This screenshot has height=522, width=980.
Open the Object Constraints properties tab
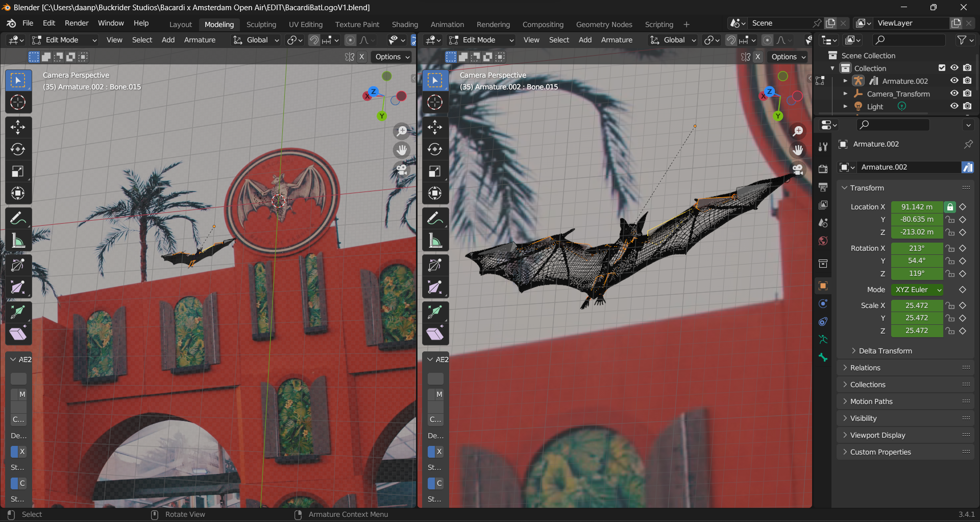click(x=823, y=321)
